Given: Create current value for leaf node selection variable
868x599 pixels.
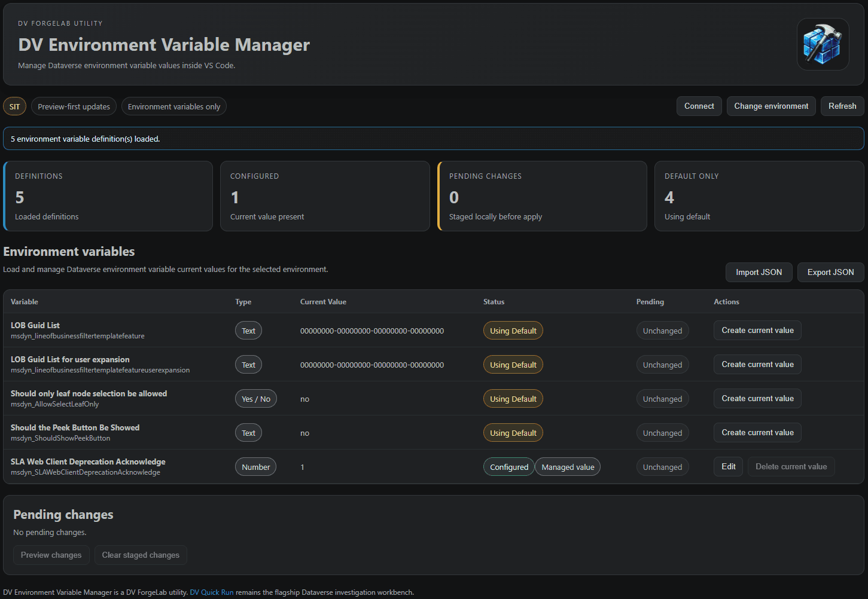Looking at the screenshot, I should point(757,399).
